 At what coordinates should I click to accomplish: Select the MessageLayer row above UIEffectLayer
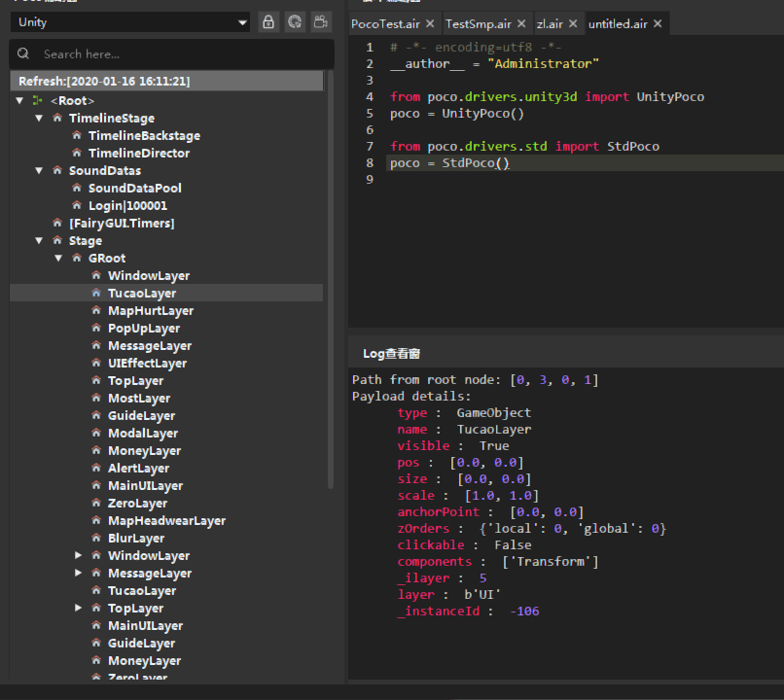click(x=150, y=346)
